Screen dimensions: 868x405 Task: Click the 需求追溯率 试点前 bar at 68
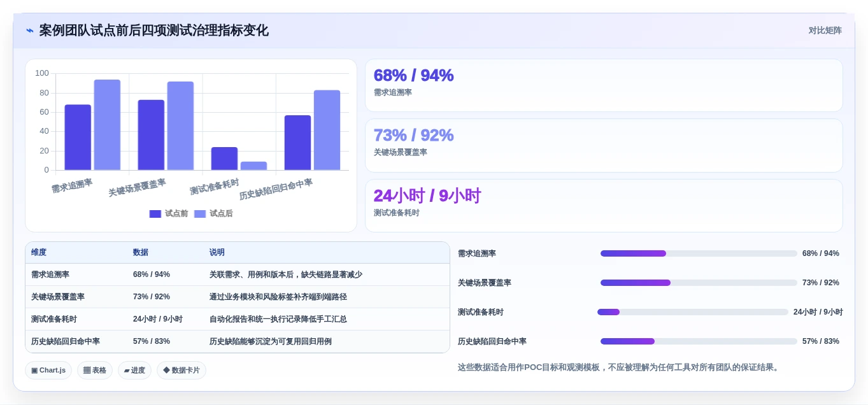[78, 137]
